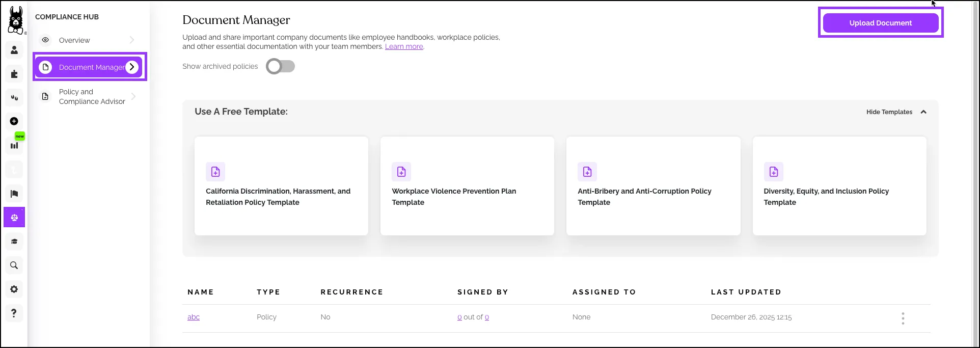The width and height of the screenshot is (980, 348).
Task: Open the bar chart reports icon
Action: click(14, 146)
